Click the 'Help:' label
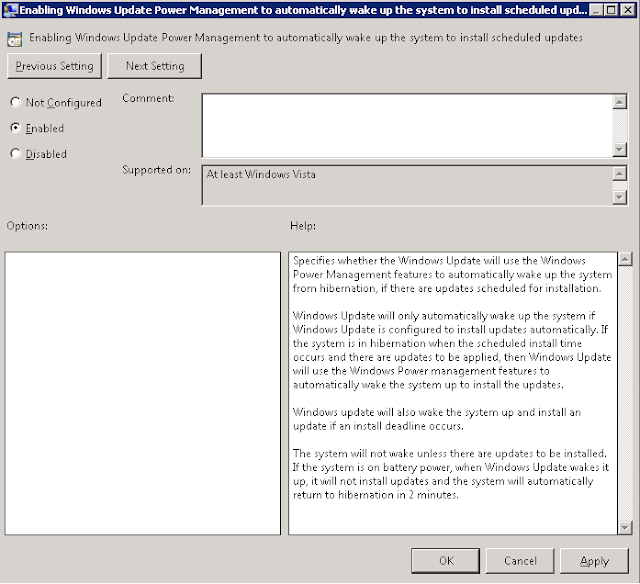 pos(303,226)
